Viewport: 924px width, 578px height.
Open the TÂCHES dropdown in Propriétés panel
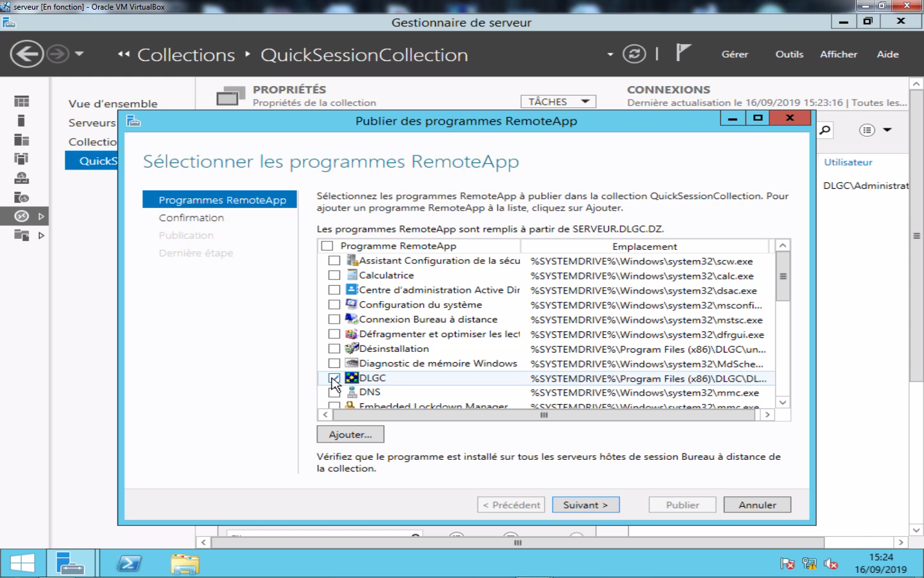(x=558, y=101)
